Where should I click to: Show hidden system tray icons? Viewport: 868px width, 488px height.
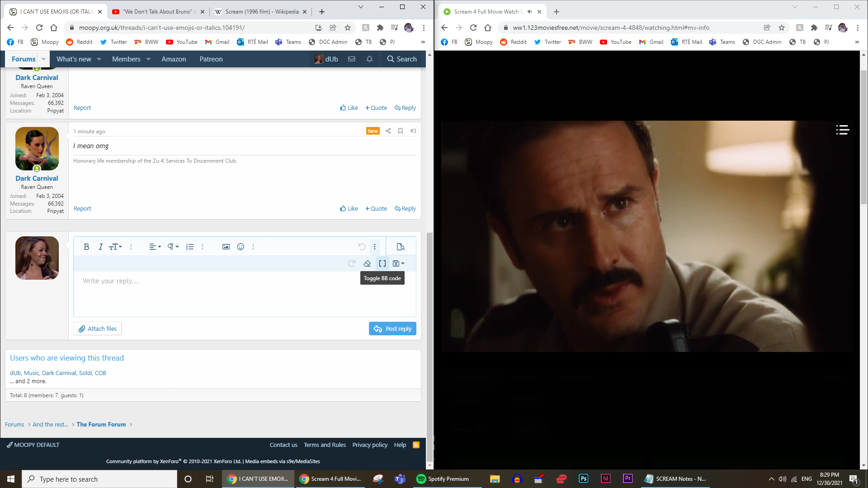[x=771, y=479]
